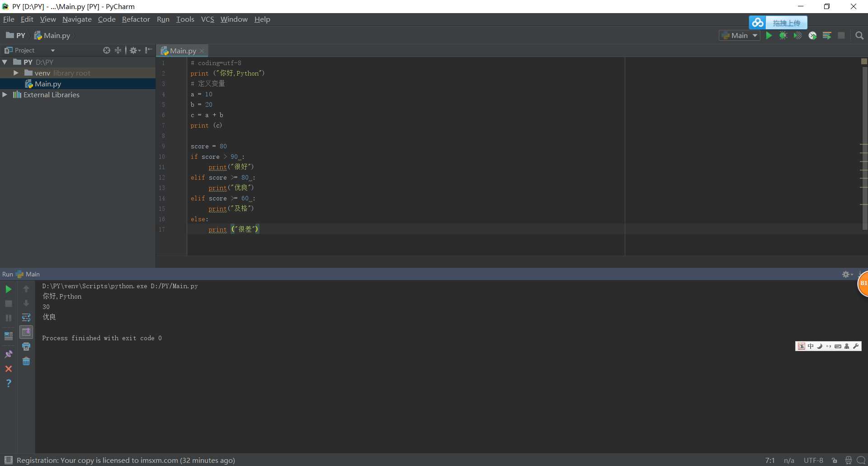The height and width of the screenshot is (466, 868).
Task: Start debugging with the bug icon
Action: click(783, 36)
